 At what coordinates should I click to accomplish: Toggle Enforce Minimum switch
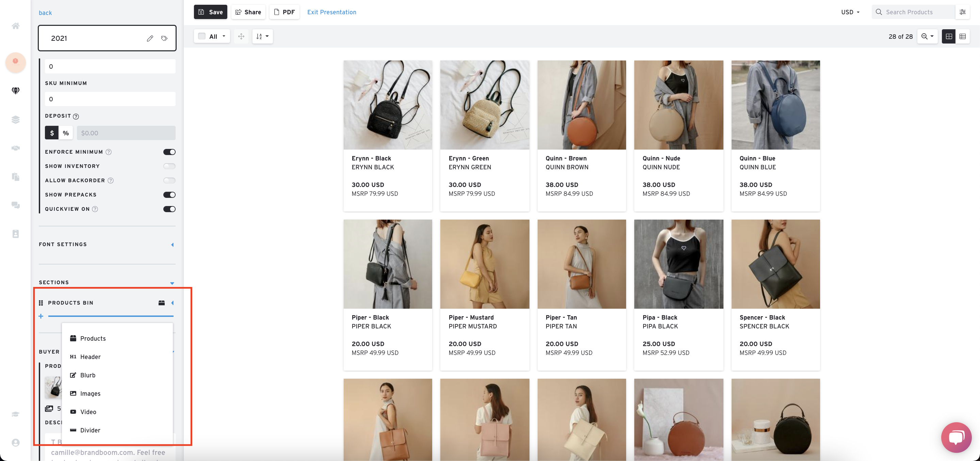tap(169, 152)
